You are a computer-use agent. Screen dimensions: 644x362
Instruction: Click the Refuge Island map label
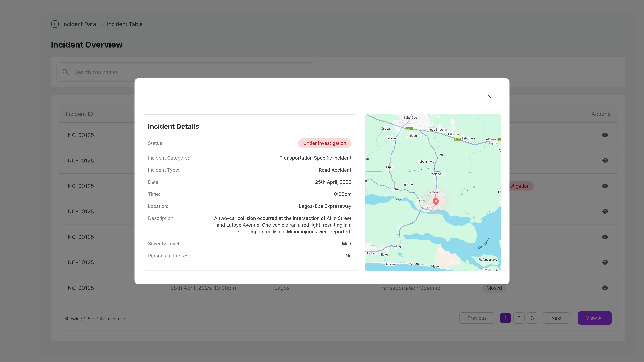click(x=488, y=260)
